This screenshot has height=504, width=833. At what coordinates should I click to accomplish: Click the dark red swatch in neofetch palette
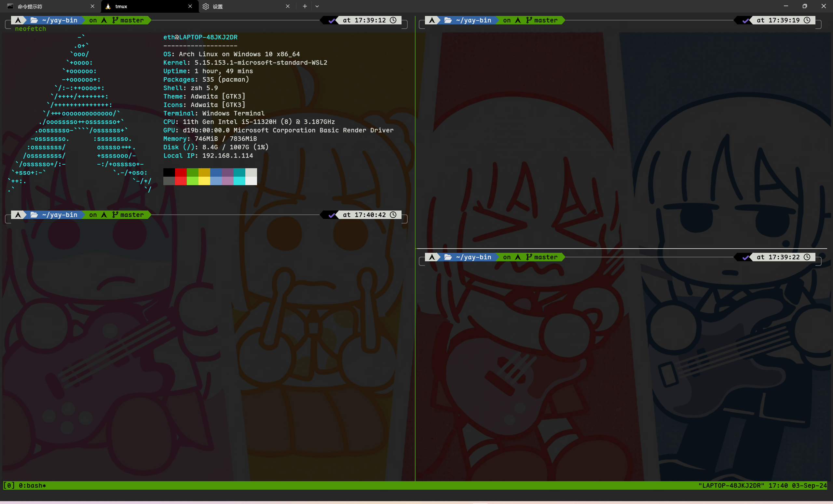[181, 172]
